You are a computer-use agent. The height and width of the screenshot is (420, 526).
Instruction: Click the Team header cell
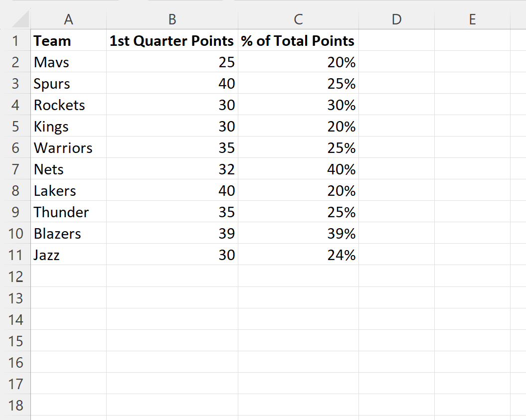[x=69, y=41]
